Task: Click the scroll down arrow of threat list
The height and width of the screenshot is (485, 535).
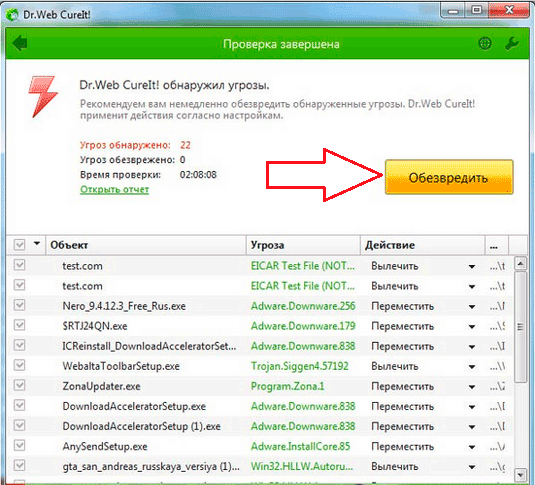Action: [x=520, y=474]
